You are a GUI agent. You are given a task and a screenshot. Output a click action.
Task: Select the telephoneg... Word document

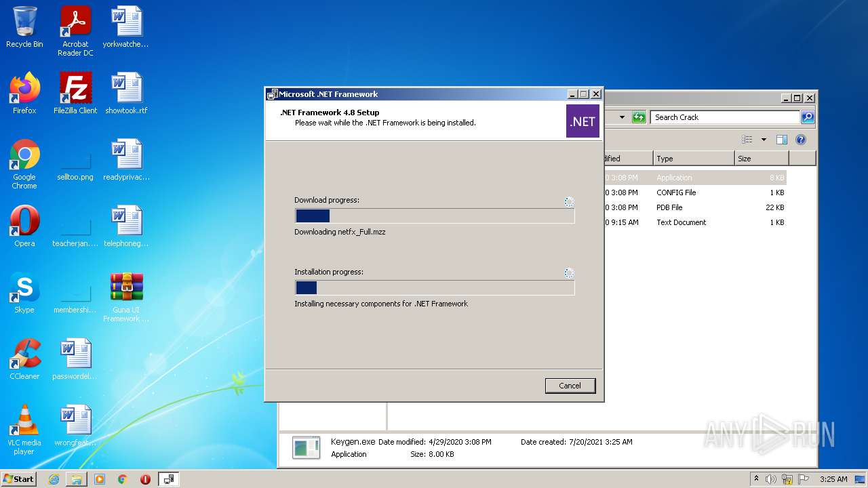[126, 226]
